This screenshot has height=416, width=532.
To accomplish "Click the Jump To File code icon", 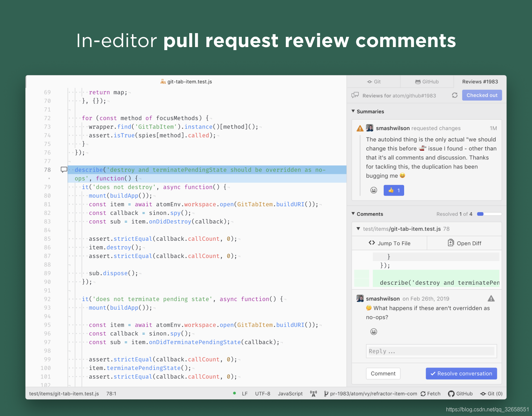I will [x=372, y=243].
